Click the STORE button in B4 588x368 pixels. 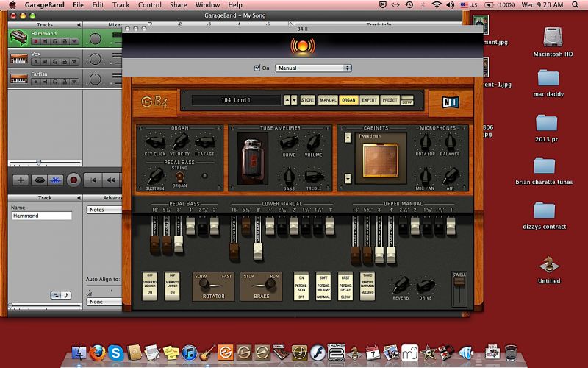pyautogui.click(x=307, y=100)
